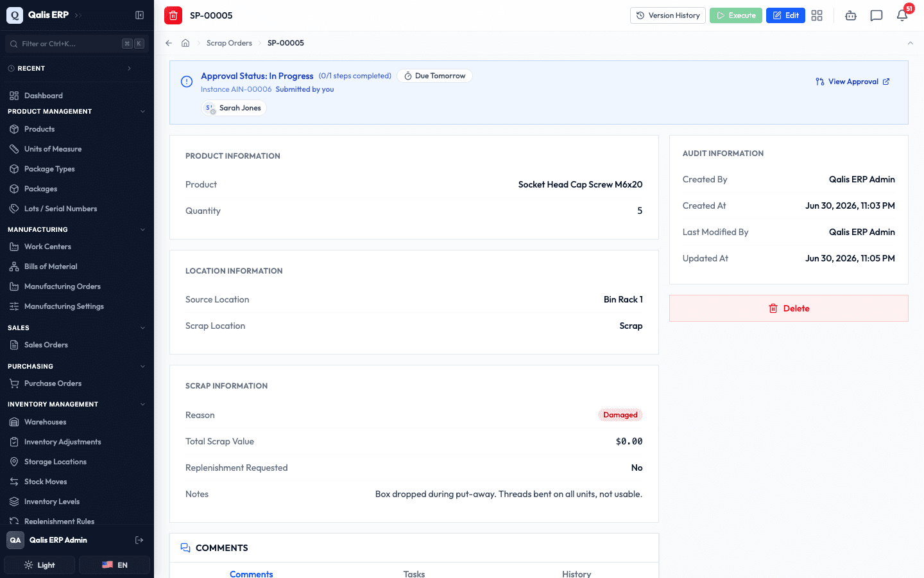Open the notifications bell
Viewport: 924px width, 578px height.
pos(902,15)
